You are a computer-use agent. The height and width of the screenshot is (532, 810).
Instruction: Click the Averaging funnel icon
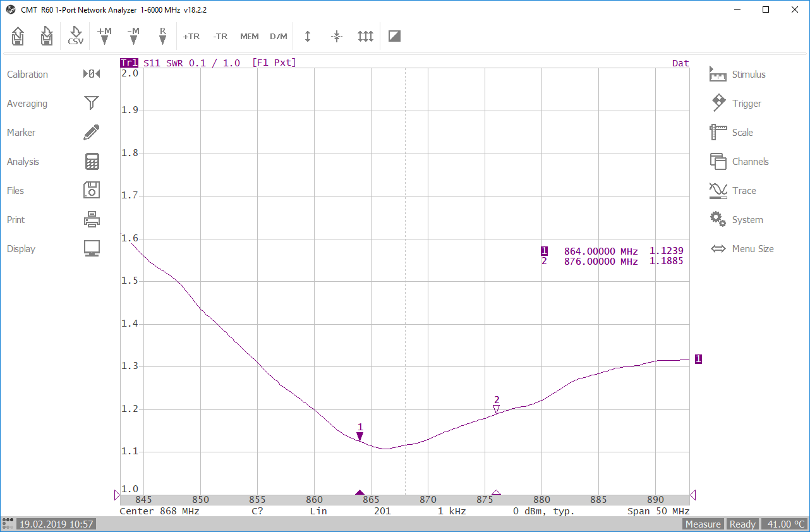coord(92,103)
